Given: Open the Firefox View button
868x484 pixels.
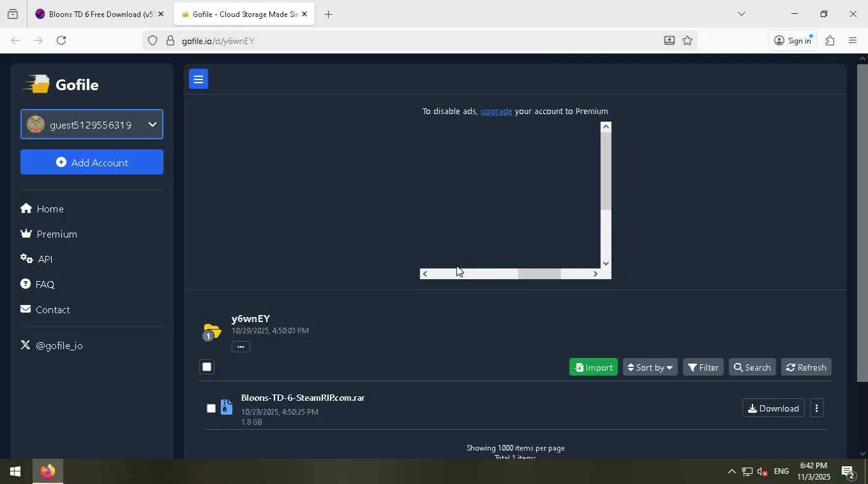Looking at the screenshot, I should click(x=13, y=14).
